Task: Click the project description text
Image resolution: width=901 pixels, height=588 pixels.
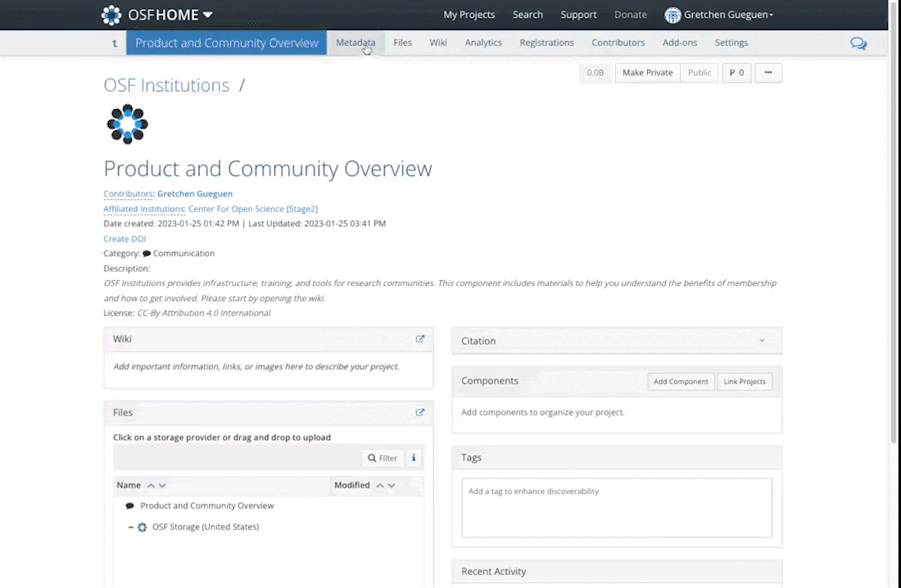Action: point(440,290)
